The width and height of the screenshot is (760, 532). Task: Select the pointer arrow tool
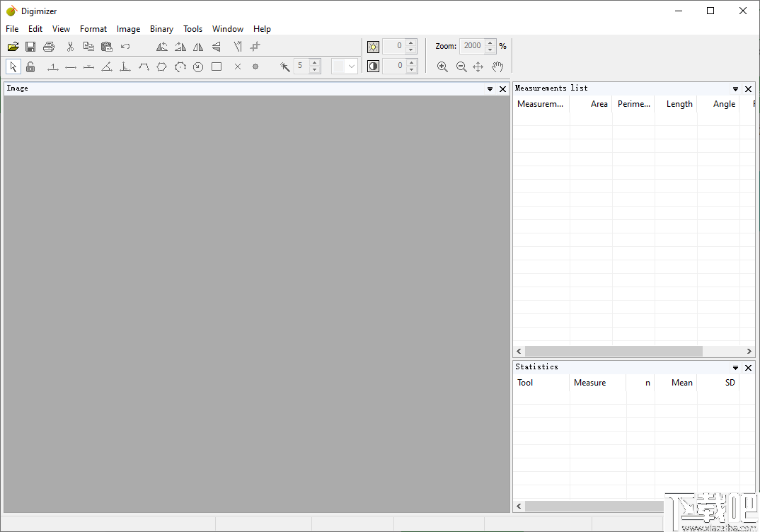tap(13, 66)
